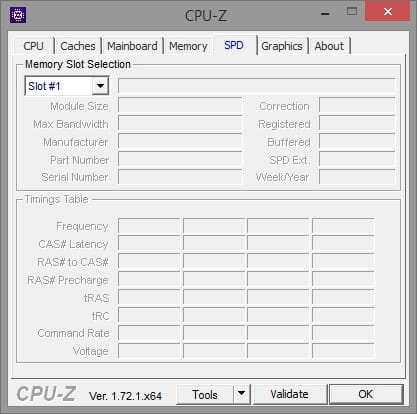Maximize the CPU-Z window
417x414 pixels.
[352, 12]
